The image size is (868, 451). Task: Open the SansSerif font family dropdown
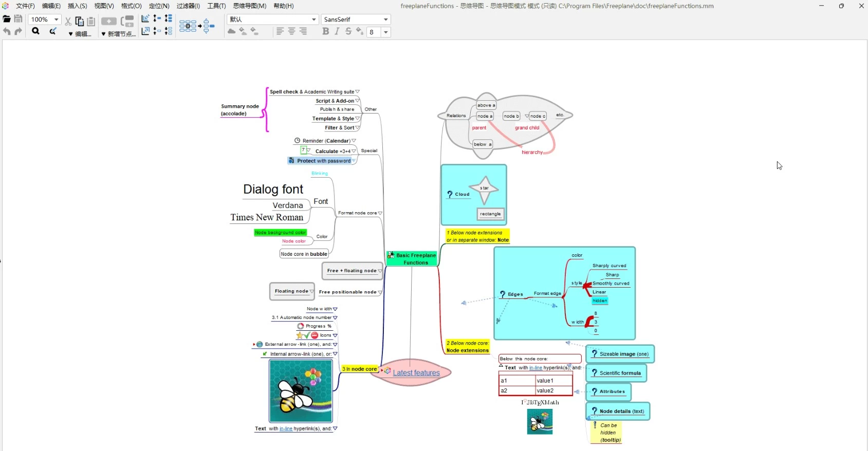point(385,20)
